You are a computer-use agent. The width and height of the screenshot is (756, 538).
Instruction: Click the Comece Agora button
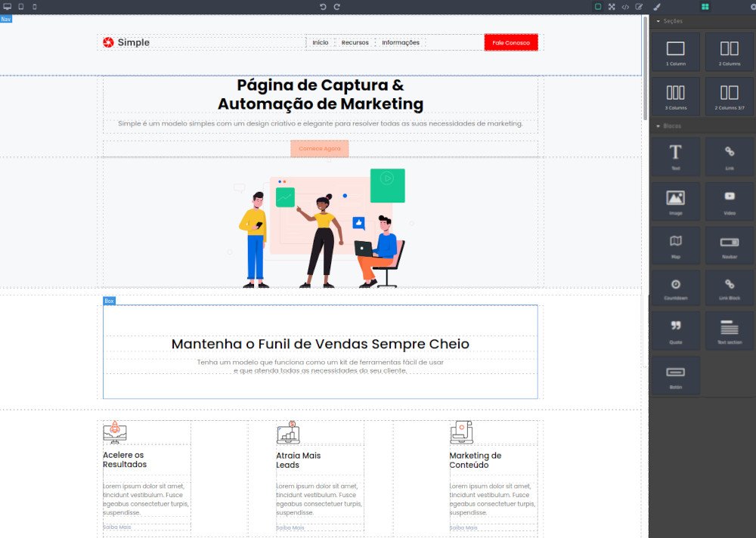(320, 149)
